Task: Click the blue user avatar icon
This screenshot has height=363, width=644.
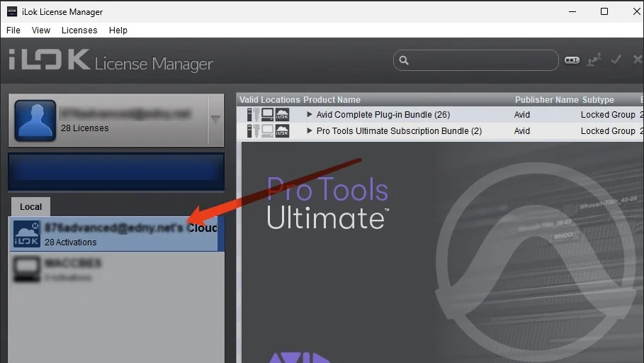Action: coord(35,121)
